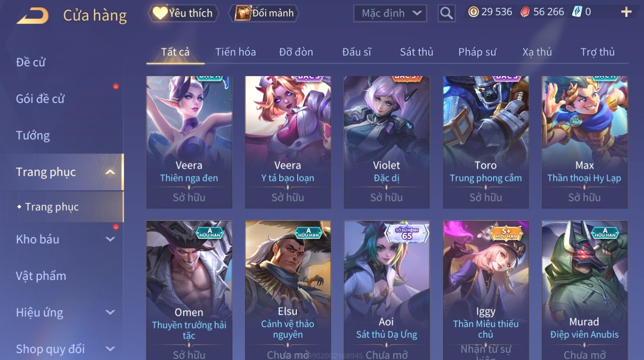This screenshot has width=644, height=360.
Task: Switch to the Sát thủ tab
Action: (416, 52)
